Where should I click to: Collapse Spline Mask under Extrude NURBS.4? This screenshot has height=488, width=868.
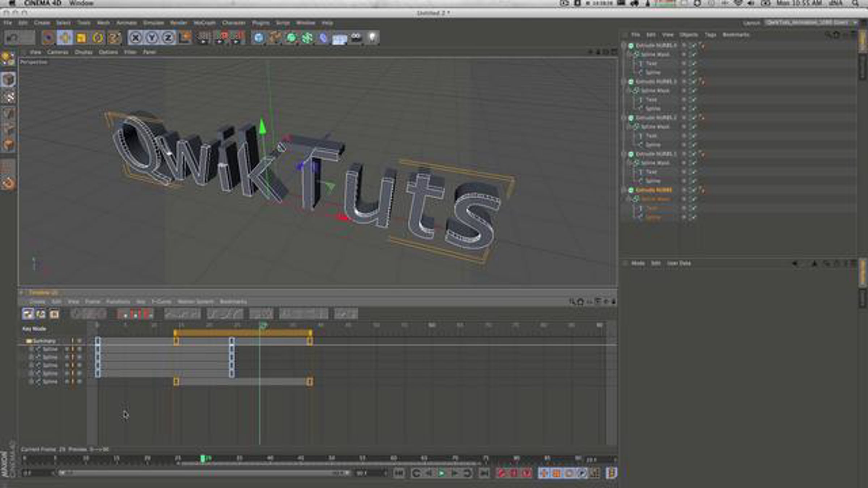[x=629, y=55]
